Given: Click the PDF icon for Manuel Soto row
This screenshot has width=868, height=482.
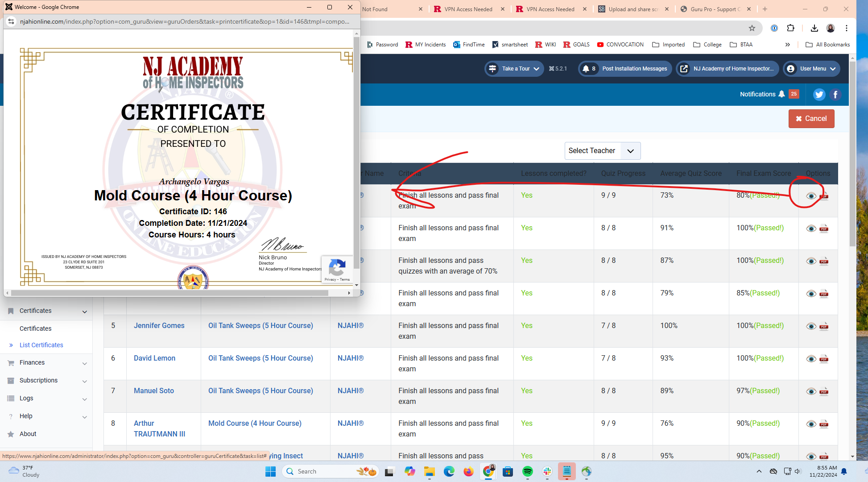Looking at the screenshot, I should coord(824,391).
